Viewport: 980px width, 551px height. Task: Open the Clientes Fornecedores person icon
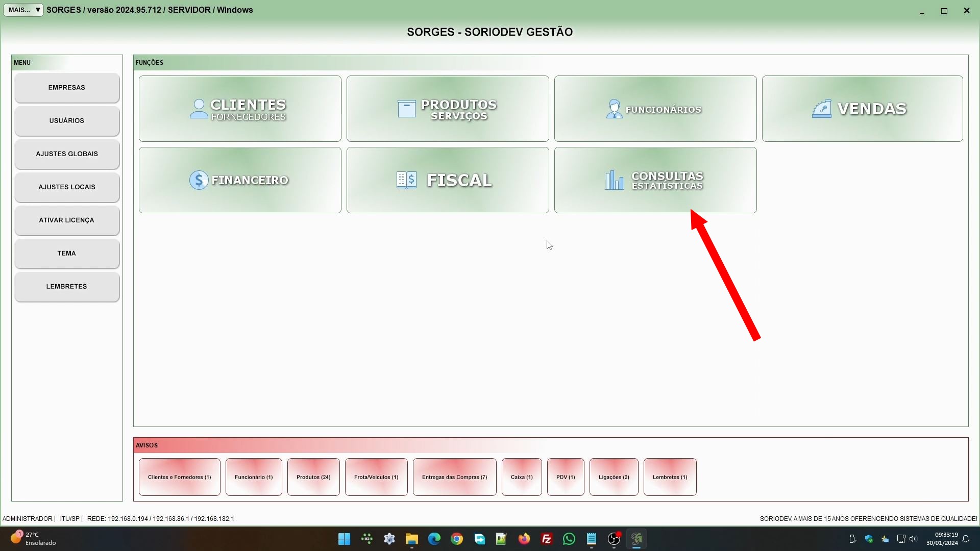tap(199, 109)
